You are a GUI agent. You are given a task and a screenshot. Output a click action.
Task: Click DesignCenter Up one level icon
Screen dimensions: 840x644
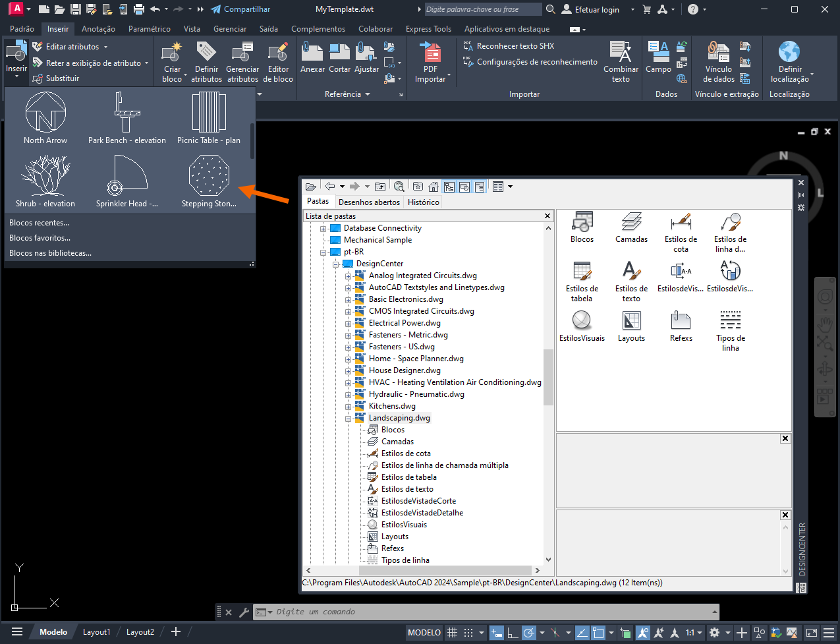tap(380, 187)
